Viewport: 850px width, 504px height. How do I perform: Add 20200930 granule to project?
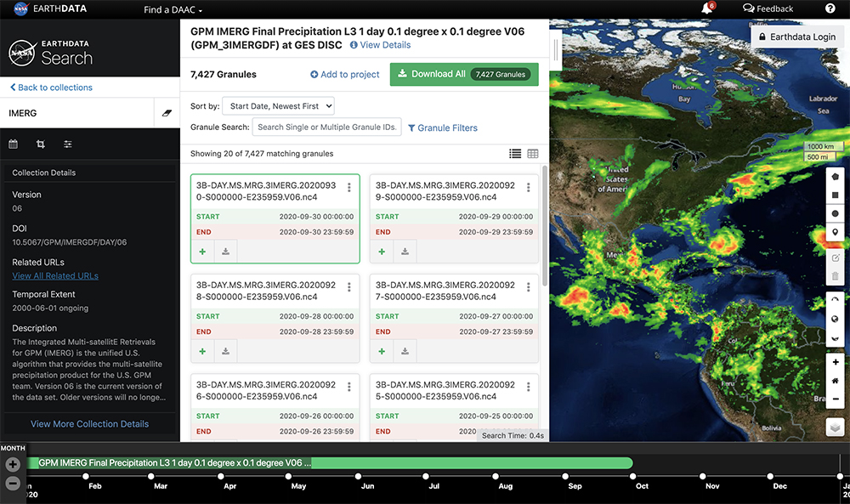203,252
